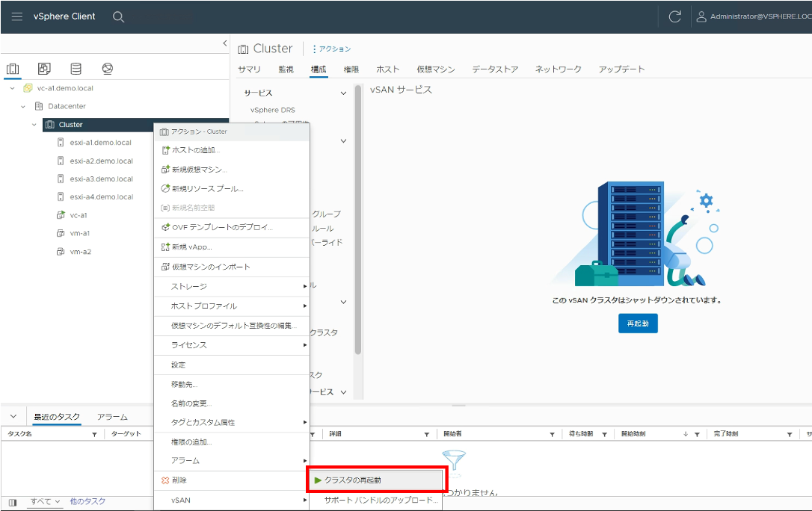Screen dimensions: 812x511
Task: Collapse the サービス section chevron
Action: click(x=343, y=93)
